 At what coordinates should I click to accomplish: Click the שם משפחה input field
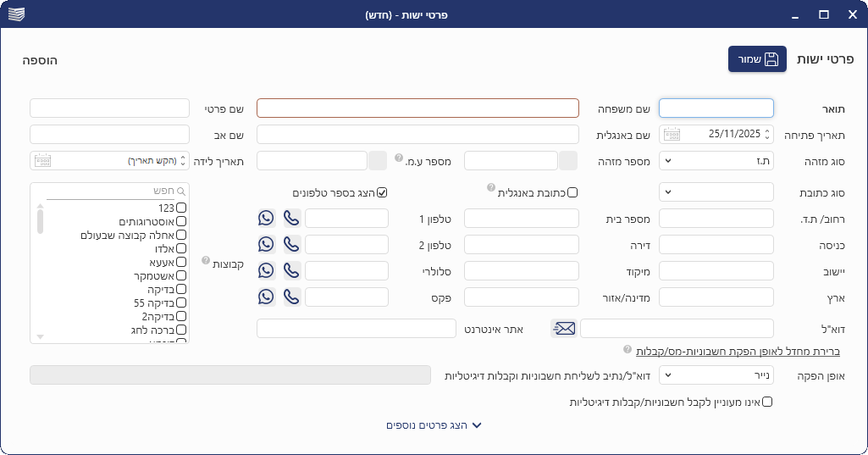tap(417, 108)
